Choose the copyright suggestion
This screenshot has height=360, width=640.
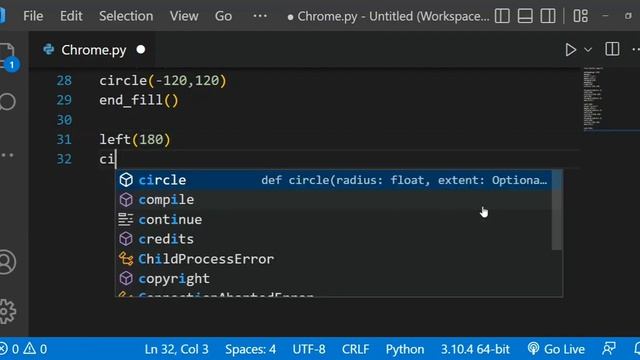pyautogui.click(x=334, y=278)
